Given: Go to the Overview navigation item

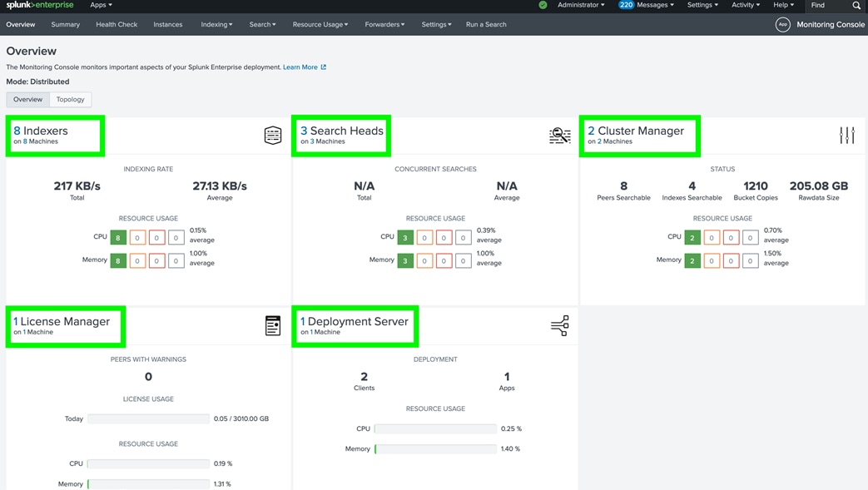Looking at the screenshot, I should tap(21, 24).
